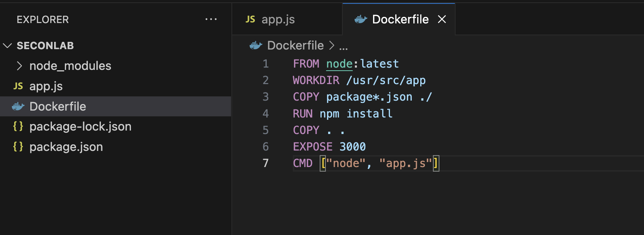Click the breadcrumb ellipsis after Dockerfile
644x235 pixels.
pos(343,48)
